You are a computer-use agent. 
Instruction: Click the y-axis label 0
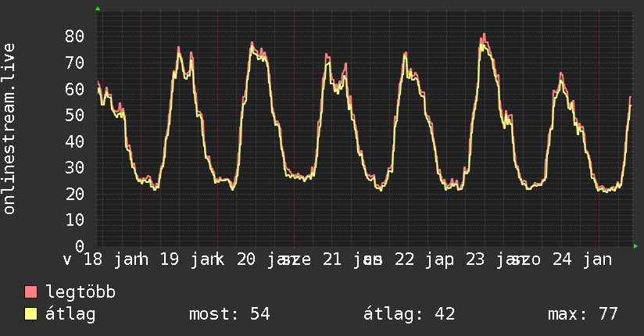tap(80, 246)
